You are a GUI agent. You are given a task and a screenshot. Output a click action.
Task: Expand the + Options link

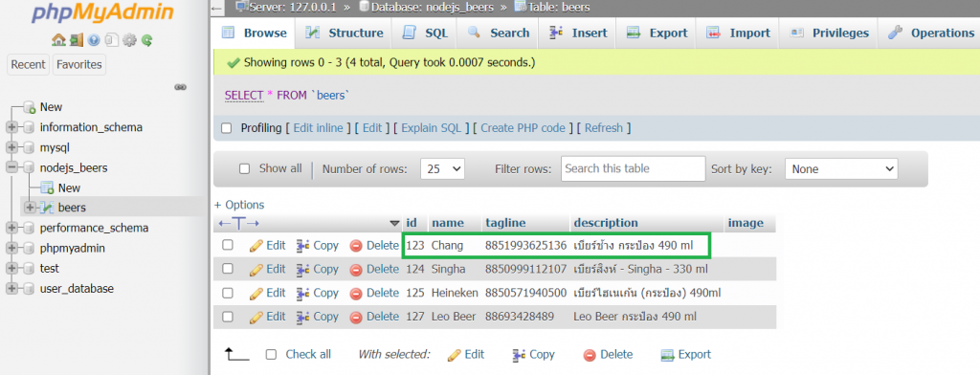pos(239,205)
